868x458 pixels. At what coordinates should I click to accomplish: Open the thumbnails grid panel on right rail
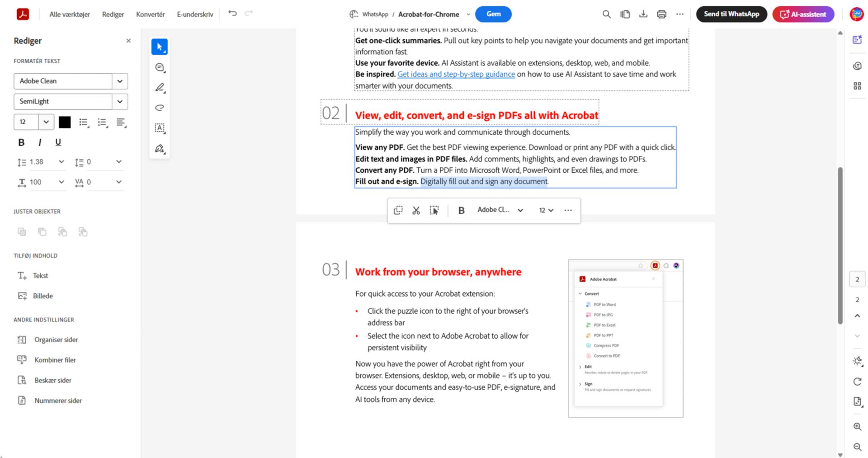point(857,86)
